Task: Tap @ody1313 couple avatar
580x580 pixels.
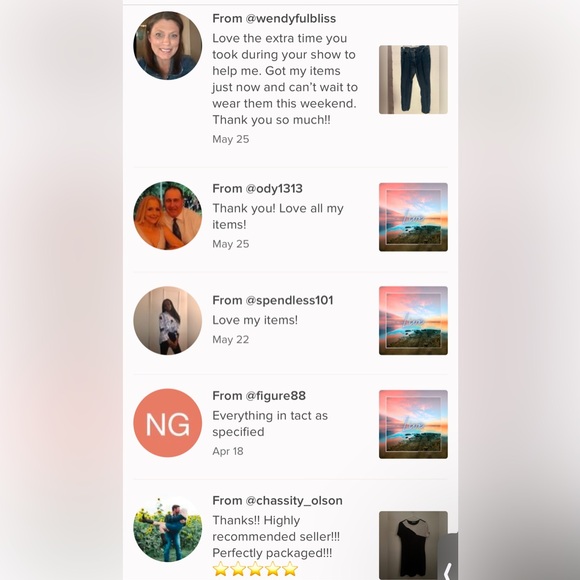Action: pyautogui.click(x=168, y=216)
